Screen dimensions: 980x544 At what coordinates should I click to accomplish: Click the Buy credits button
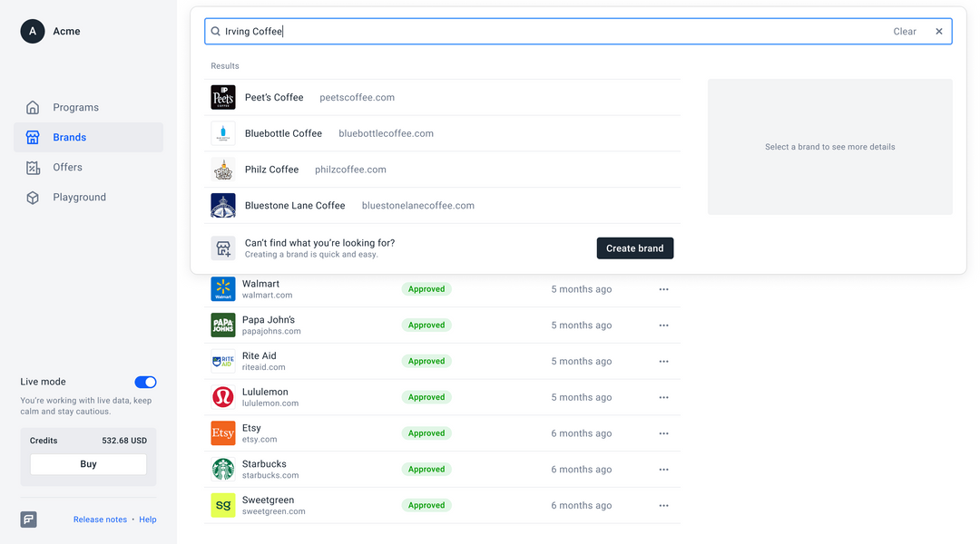(88, 464)
